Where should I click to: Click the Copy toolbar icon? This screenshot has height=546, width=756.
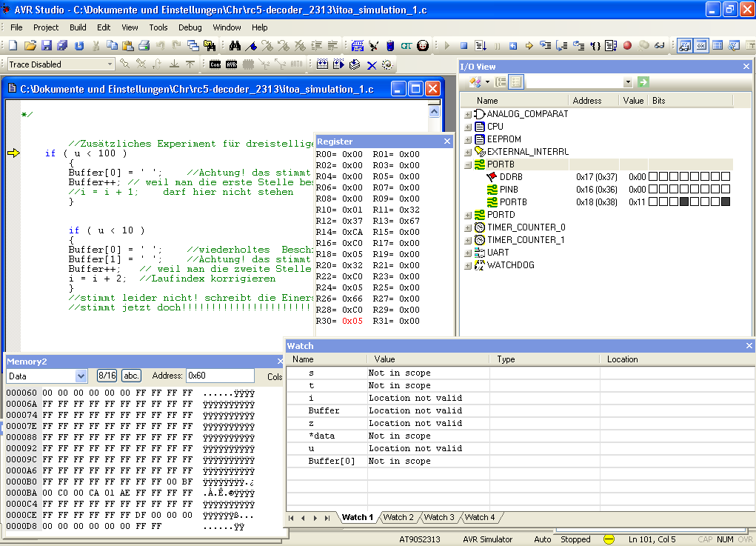(x=112, y=45)
